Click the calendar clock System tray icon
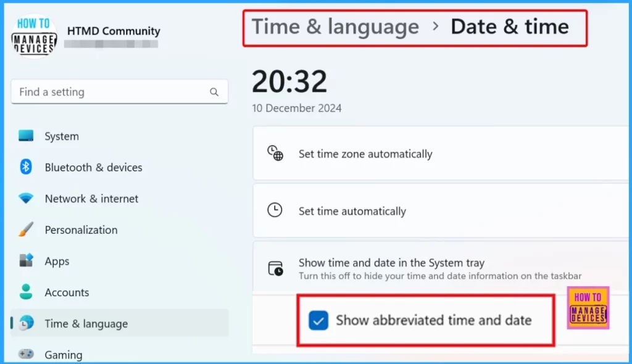 tap(276, 268)
